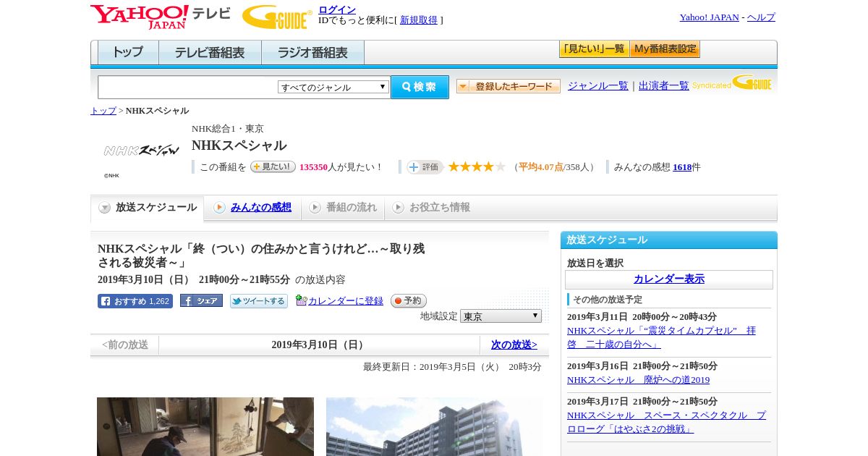
Task: Click <前の放送 navigation
Action: point(125,345)
